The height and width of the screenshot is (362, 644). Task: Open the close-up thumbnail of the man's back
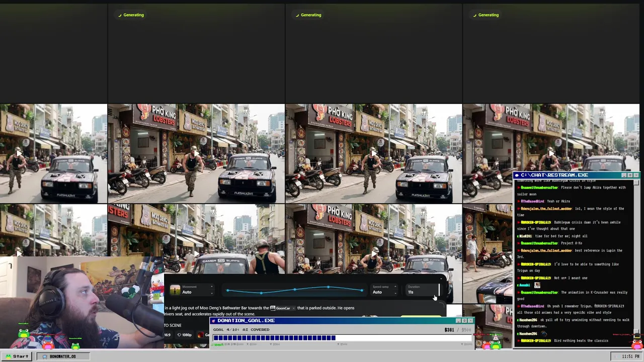click(196, 239)
